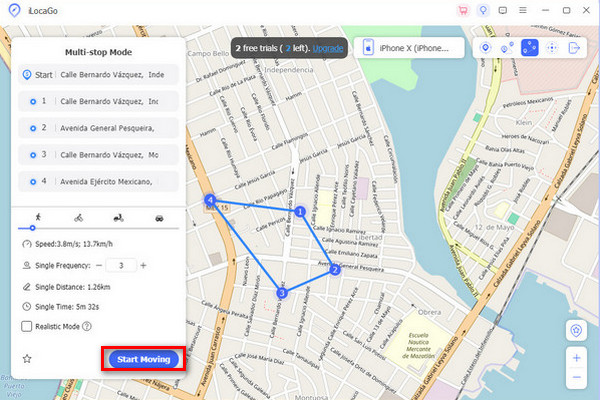Click the export/exit icon in map toolbar

(575, 48)
